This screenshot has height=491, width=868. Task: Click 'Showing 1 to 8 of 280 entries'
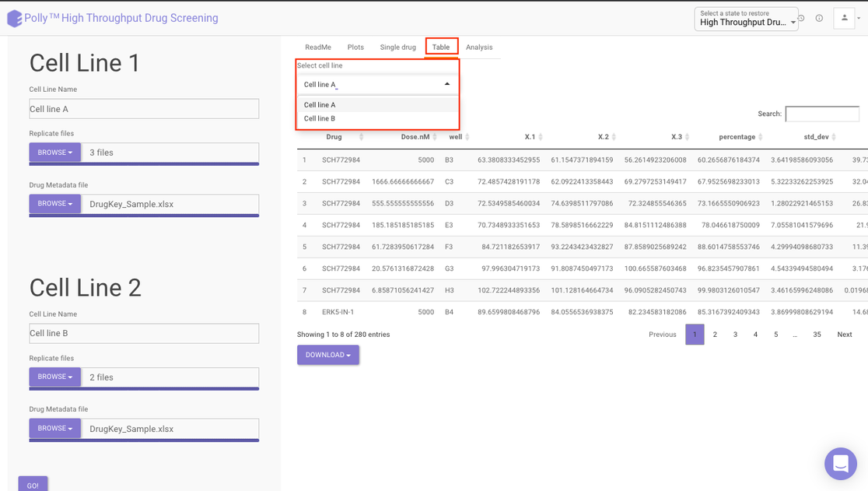[343, 335]
